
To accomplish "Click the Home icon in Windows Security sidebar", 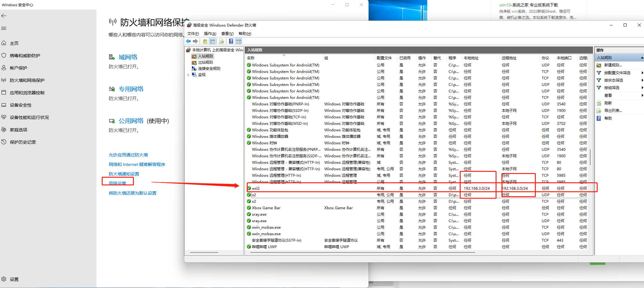I will [4, 43].
